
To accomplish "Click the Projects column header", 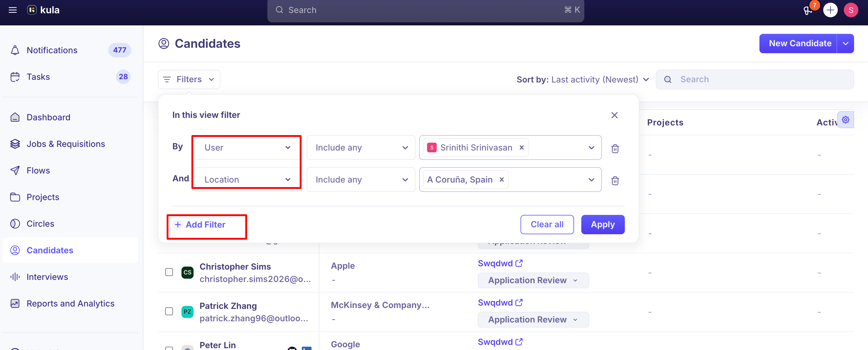I will tap(665, 122).
